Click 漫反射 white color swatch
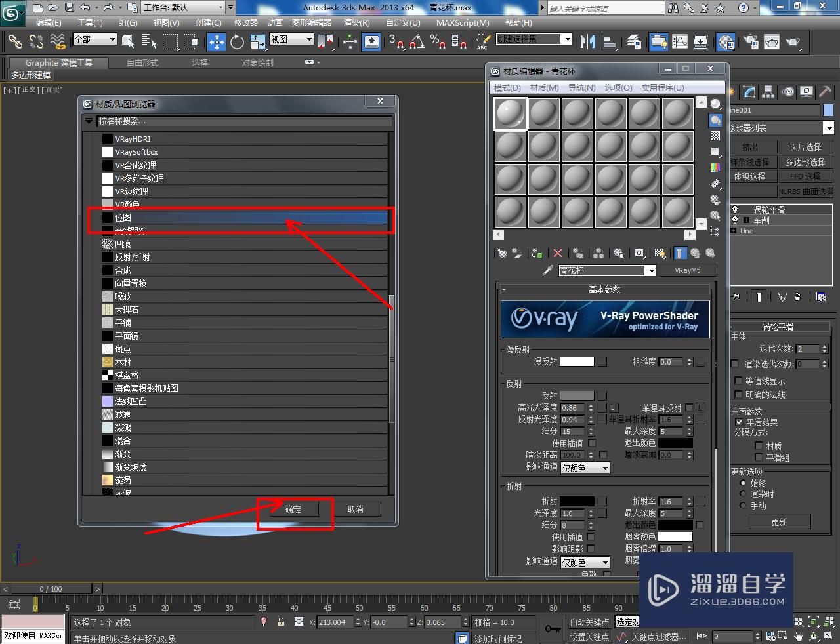Screen dimensions: 840x644 pos(577,361)
